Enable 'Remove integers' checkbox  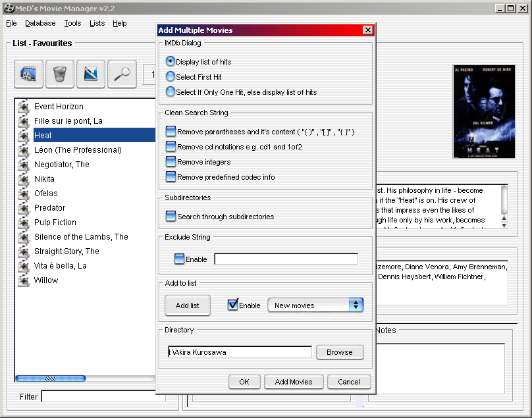[171, 162]
